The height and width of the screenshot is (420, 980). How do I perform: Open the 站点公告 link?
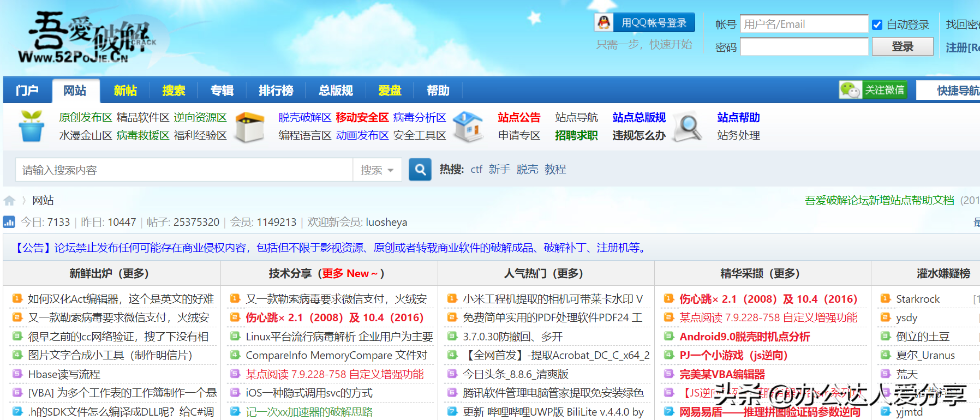tap(519, 117)
